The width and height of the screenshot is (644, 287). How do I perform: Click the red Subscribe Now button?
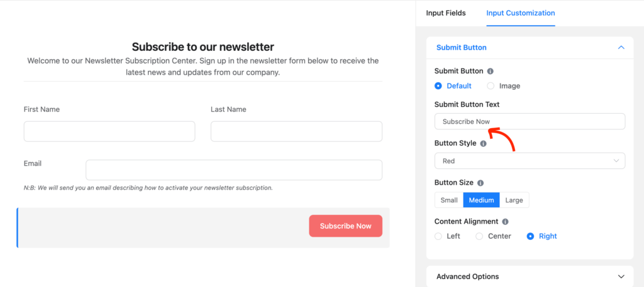[345, 226]
